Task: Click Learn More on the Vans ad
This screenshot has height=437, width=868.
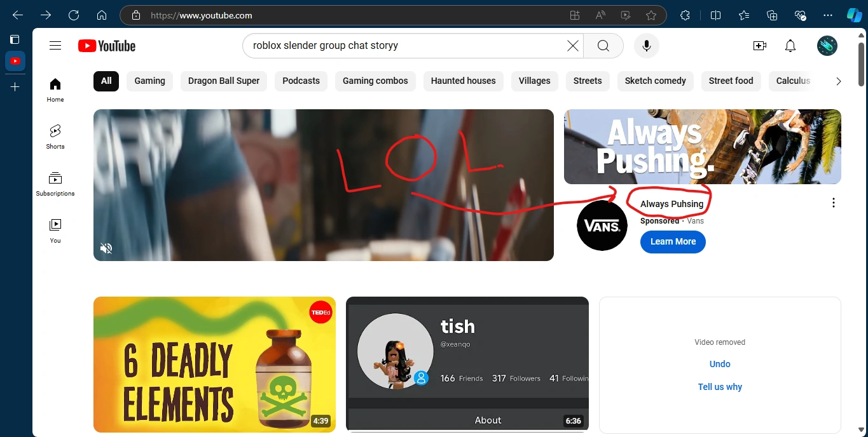Action: pos(672,241)
